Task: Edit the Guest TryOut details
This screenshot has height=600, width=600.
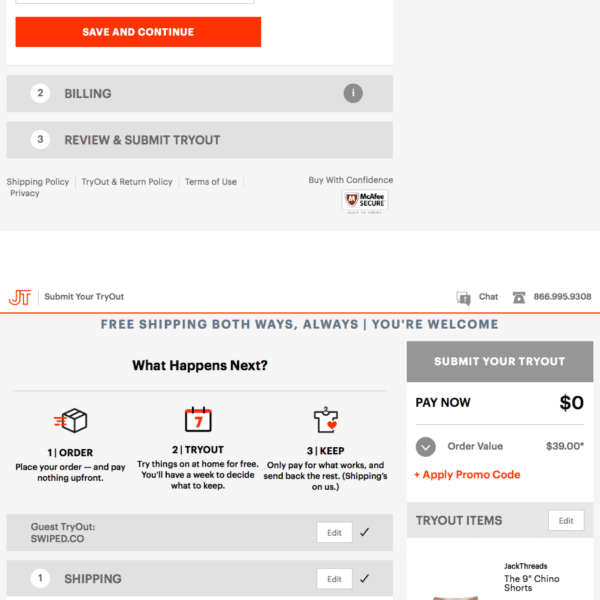Action: pyautogui.click(x=334, y=533)
